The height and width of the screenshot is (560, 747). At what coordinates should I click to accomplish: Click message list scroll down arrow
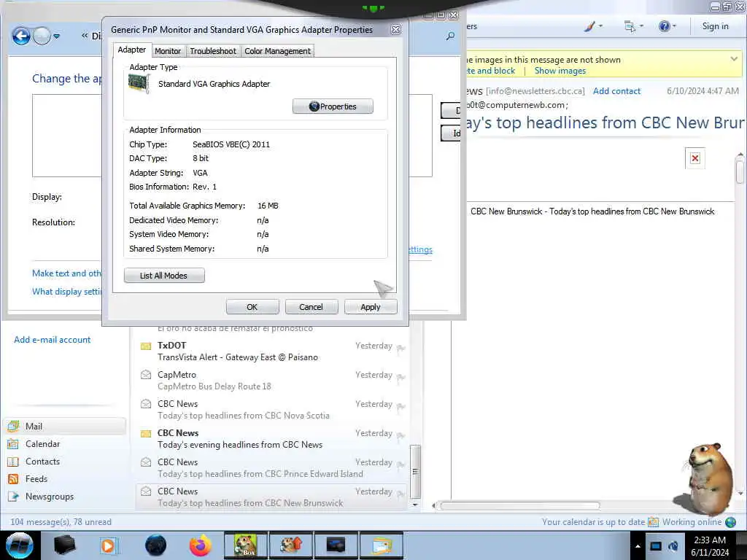click(415, 505)
